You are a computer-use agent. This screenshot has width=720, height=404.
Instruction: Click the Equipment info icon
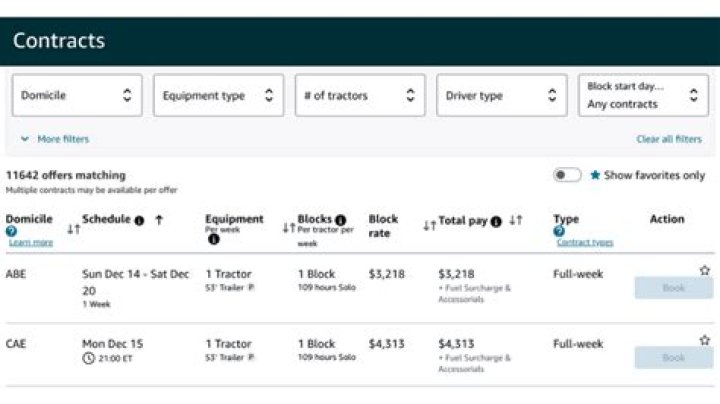click(x=213, y=240)
